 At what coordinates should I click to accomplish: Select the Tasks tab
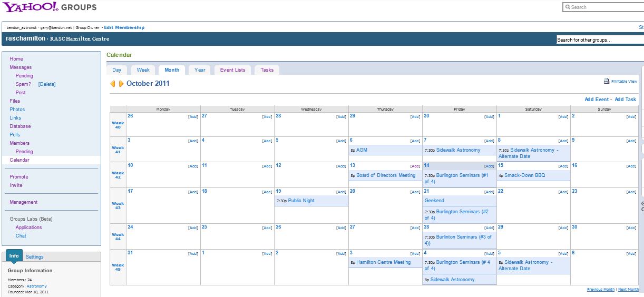point(267,70)
